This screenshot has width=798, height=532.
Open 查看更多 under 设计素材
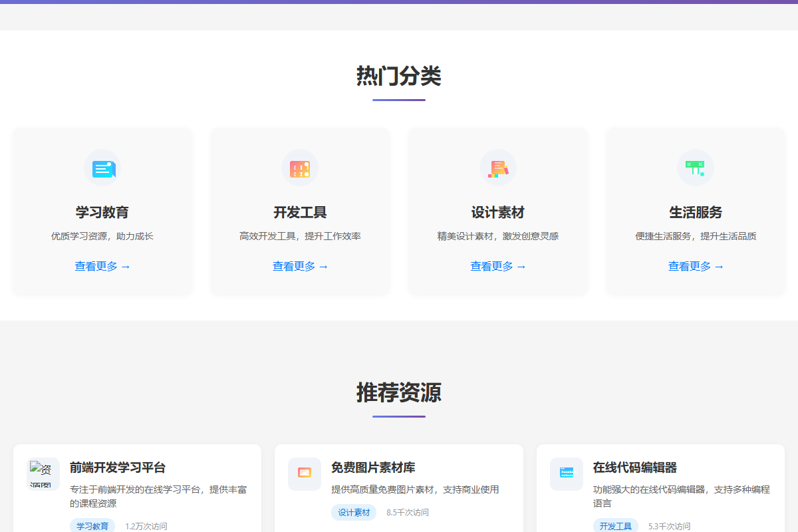pos(498,265)
